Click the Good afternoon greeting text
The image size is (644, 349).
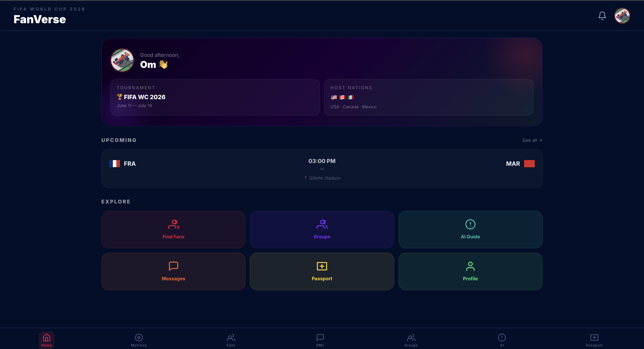[160, 55]
